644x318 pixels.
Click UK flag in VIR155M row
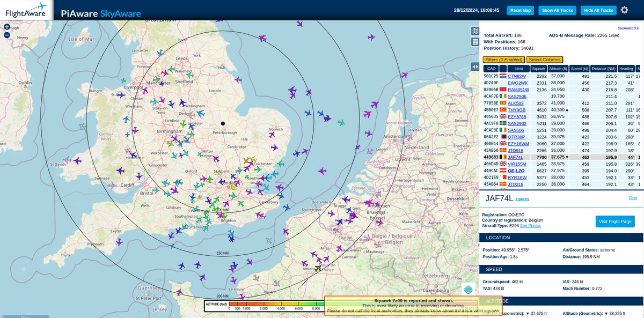coord(503,164)
